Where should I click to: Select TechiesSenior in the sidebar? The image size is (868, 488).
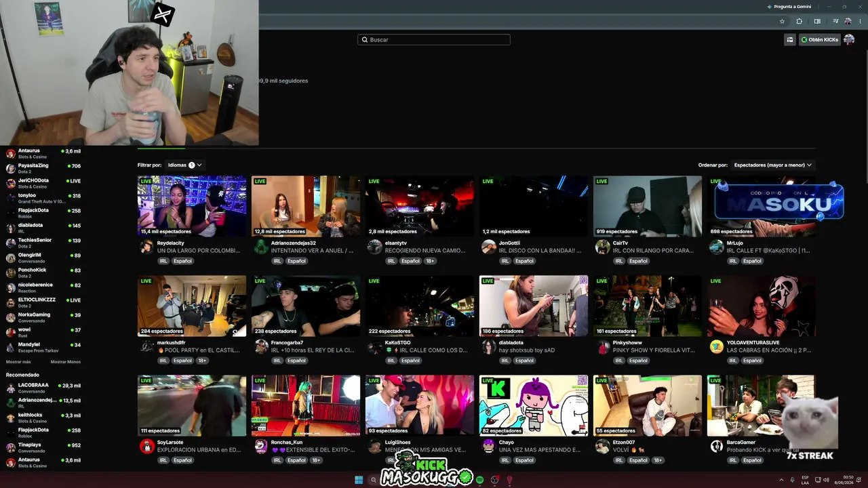click(x=43, y=243)
